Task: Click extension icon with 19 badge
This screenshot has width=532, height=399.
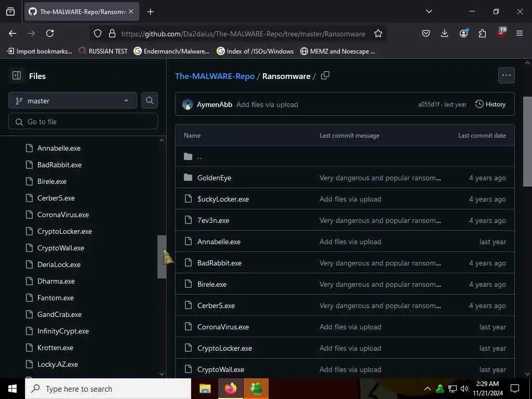Action: coord(501,33)
